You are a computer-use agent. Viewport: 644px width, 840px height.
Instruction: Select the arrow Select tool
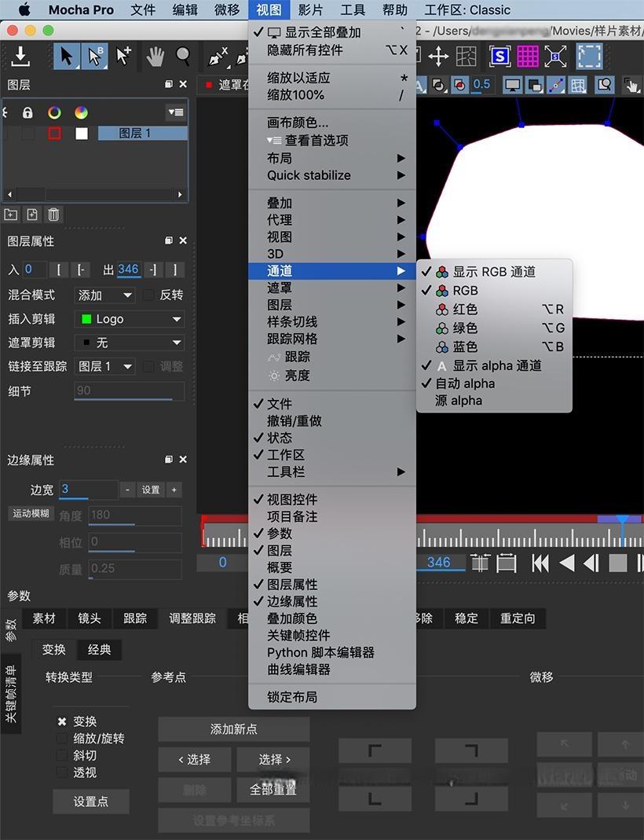(67, 57)
